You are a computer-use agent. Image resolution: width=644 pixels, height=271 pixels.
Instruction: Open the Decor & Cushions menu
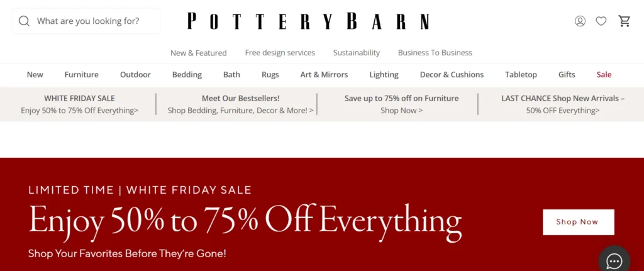452,74
